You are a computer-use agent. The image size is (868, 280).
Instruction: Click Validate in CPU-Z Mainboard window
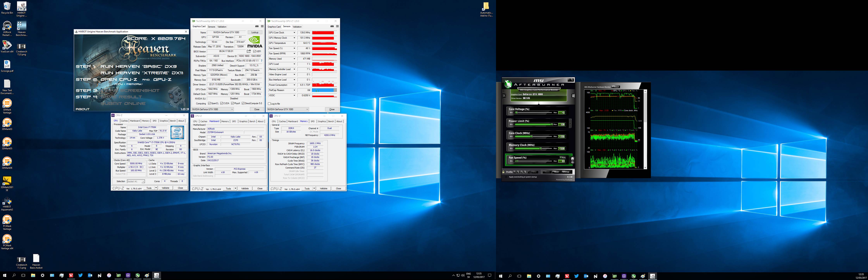pyautogui.click(x=245, y=189)
